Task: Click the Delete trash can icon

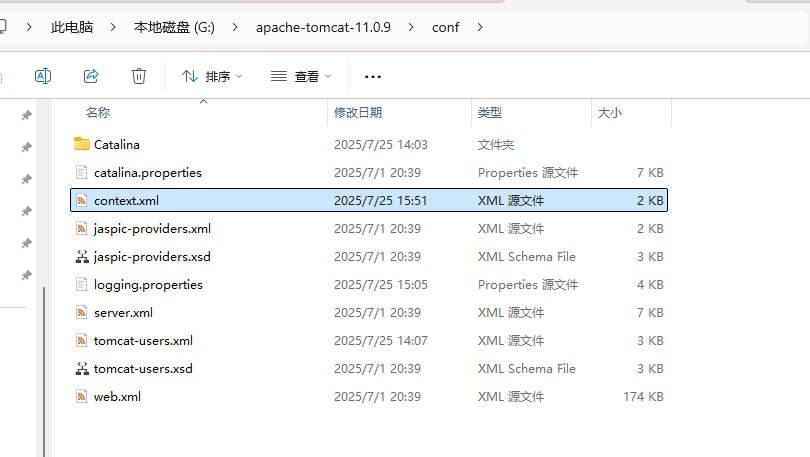Action: coord(138,76)
